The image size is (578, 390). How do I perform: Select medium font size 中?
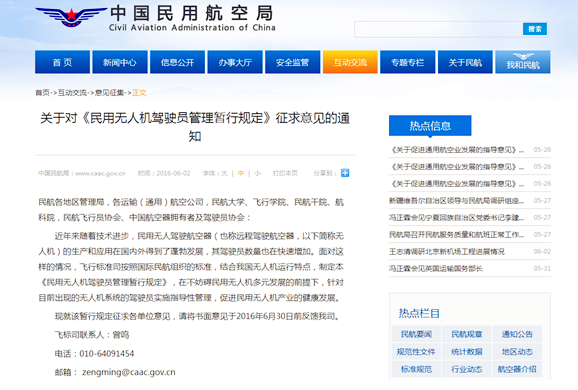pos(241,173)
